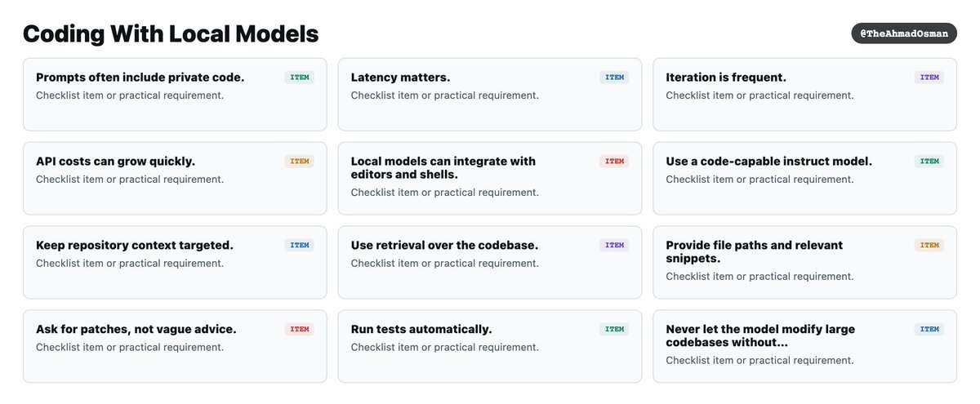The image size is (980, 404).
Task: Open the 'Ask for patches, not vague advice' title
Action: [136, 329]
